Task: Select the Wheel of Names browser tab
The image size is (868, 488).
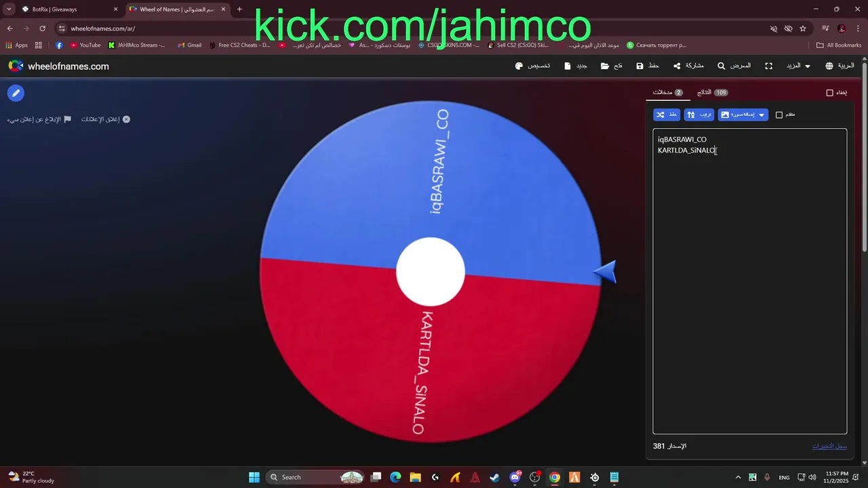Action: pyautogui.click(x=178, y=9)
